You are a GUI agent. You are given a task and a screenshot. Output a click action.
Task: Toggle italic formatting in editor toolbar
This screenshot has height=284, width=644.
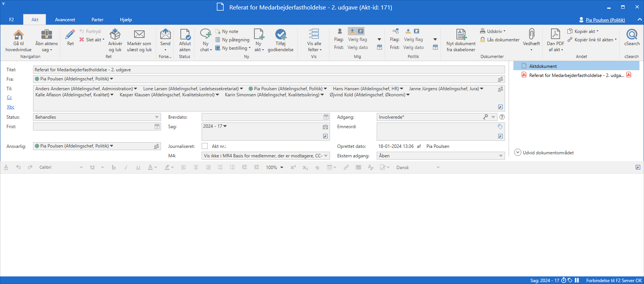[126, 167]
